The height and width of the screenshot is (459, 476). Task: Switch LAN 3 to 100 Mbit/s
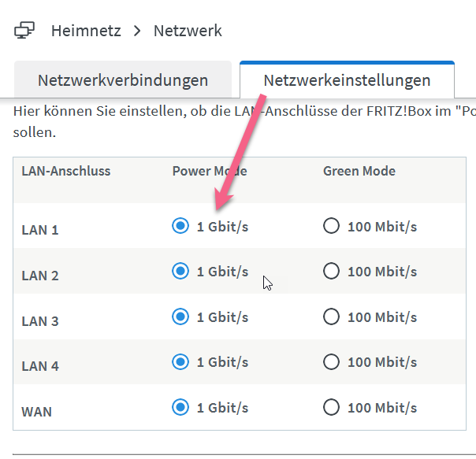331,316
